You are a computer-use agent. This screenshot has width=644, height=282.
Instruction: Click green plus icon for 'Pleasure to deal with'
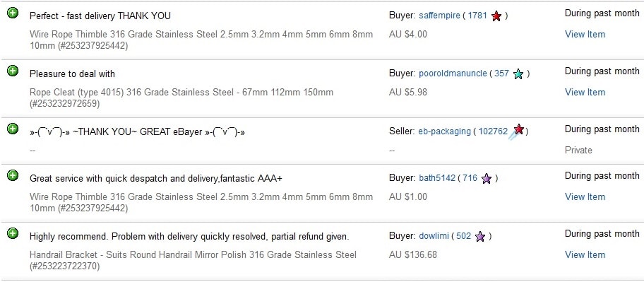tap(13, 71)
